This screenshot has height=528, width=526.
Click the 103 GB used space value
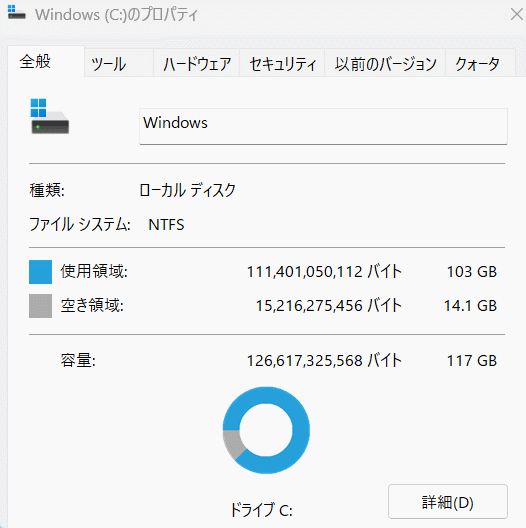pos(471,272)
